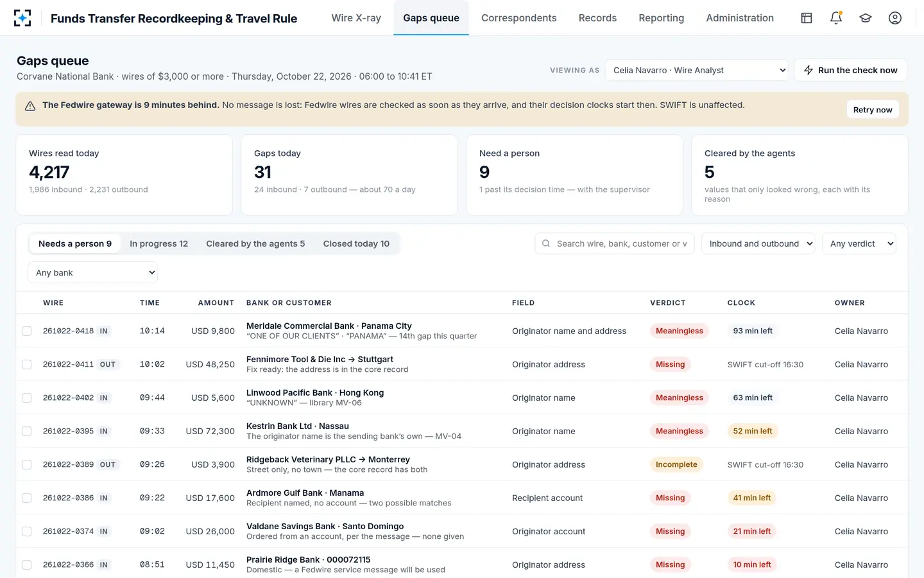Open the user account icon
This screenshot has height=578, width=924.
pyautogui.click(x=895, y=18)
